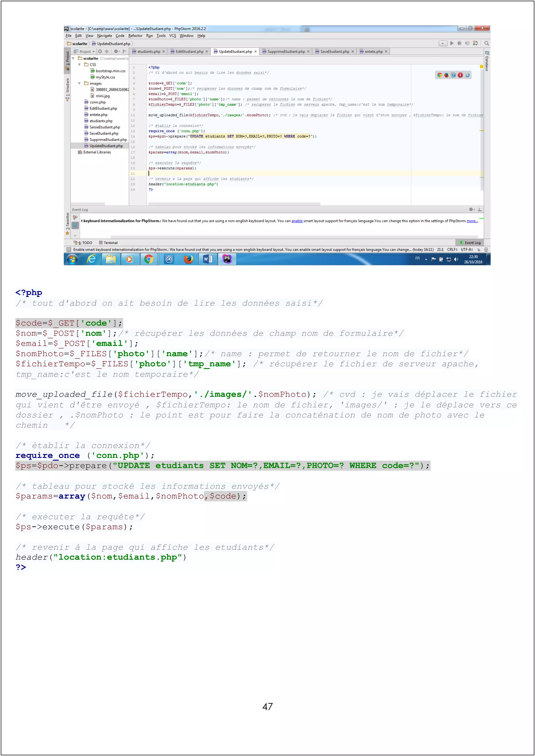
Task: Click the more... link in Event Log
Action: click(472, 221)
